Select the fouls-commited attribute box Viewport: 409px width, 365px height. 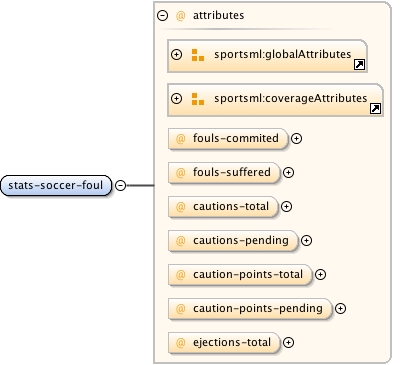click(228, 138)
